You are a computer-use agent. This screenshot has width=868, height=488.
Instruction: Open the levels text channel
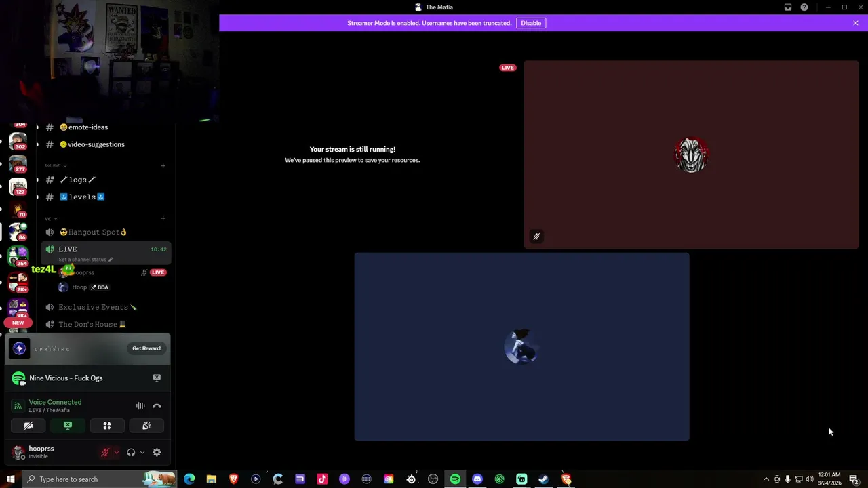point(105,197)
